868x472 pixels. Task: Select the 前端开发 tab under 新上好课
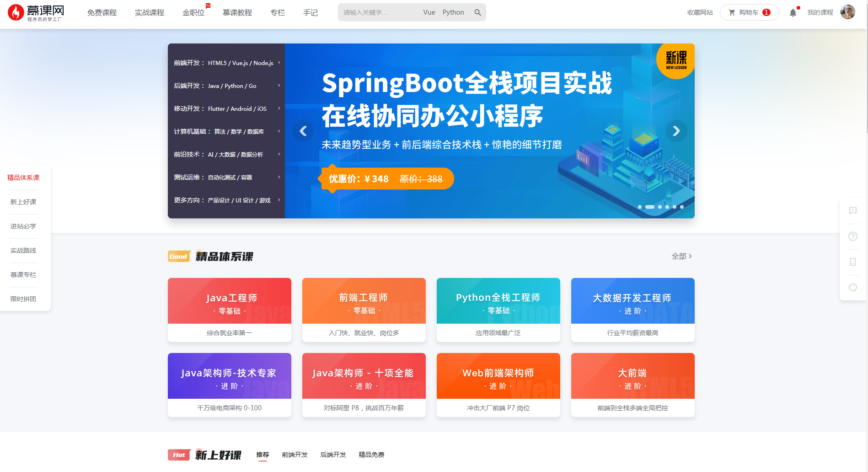tap(295, 455)
